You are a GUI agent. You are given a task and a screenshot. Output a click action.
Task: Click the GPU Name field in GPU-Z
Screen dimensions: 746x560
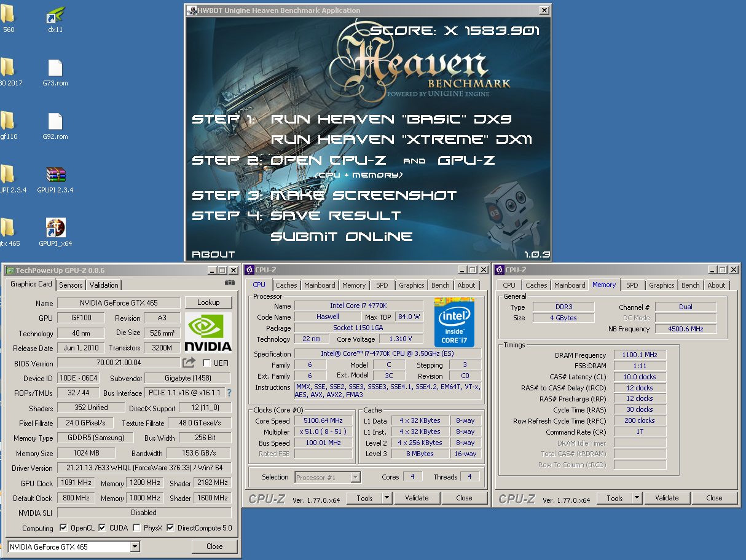[x=119, y=303]
